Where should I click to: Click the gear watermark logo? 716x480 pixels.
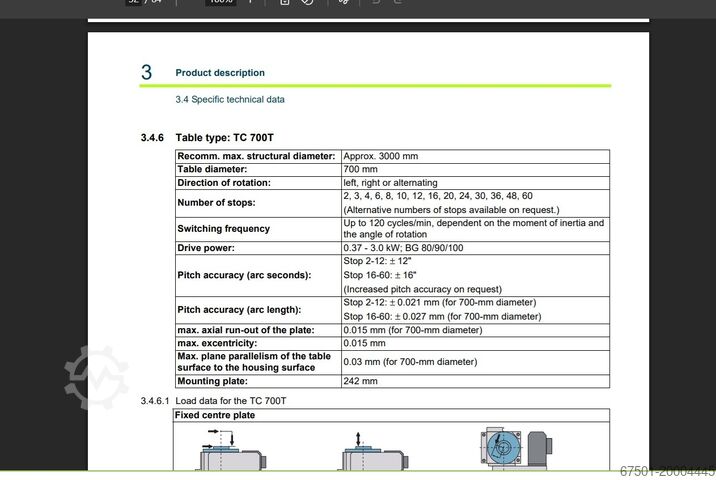[x=96, y=376]
